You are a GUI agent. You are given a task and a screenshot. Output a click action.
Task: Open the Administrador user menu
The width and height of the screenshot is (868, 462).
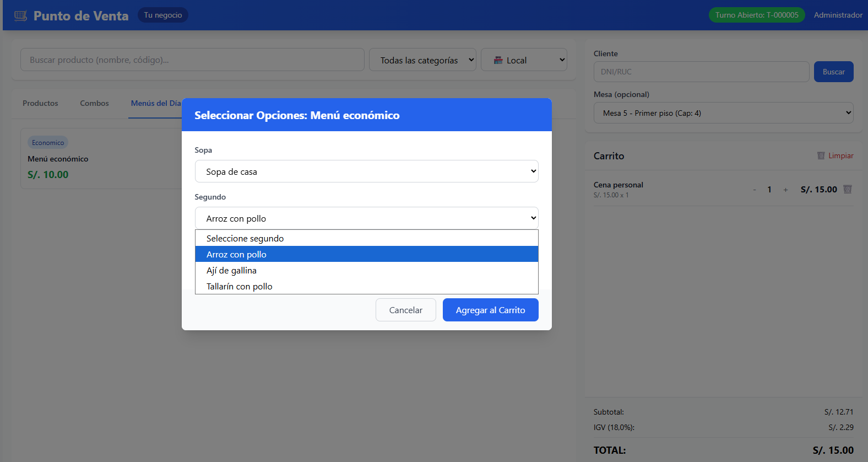(x=838, y=15)
